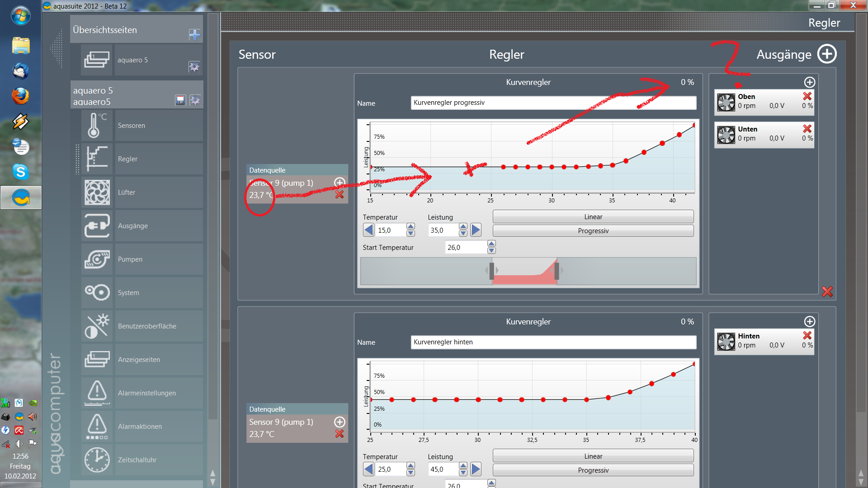
Task: Open the Pumpen pump icon
Action: point(96,259)
